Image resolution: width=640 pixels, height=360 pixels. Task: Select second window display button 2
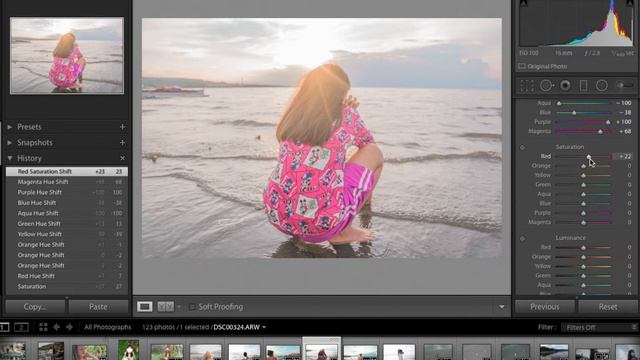21,327
